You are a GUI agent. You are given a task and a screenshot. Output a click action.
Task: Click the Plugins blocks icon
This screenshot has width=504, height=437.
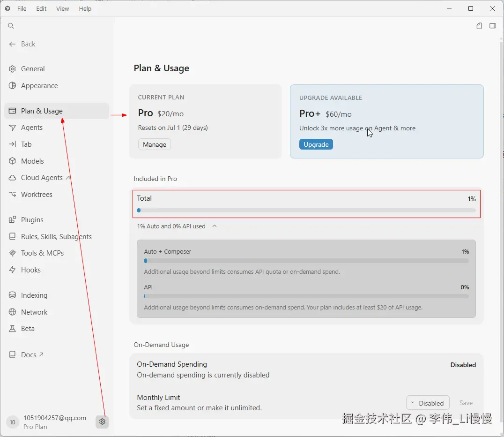click(12, 220)
